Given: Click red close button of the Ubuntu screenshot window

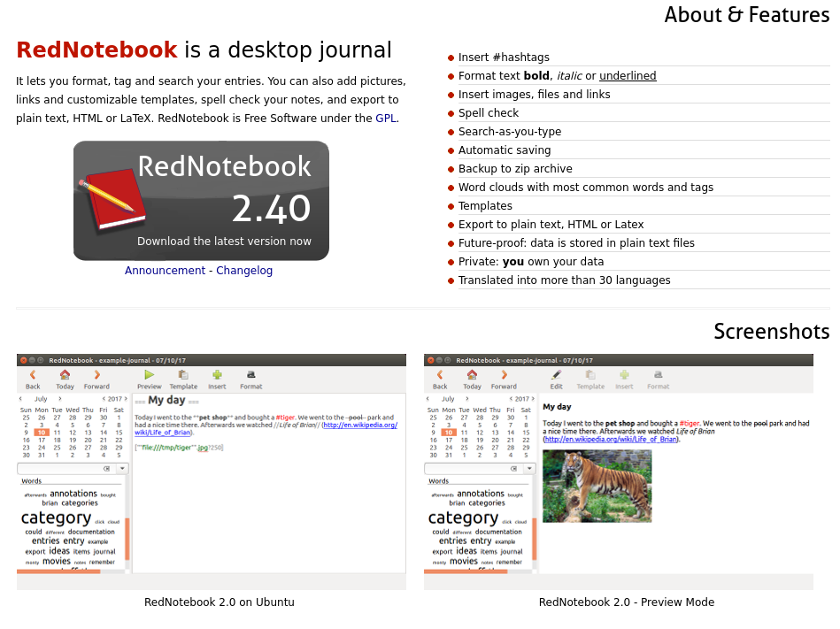Looking at the screenshot, I should tap(24, 360).
